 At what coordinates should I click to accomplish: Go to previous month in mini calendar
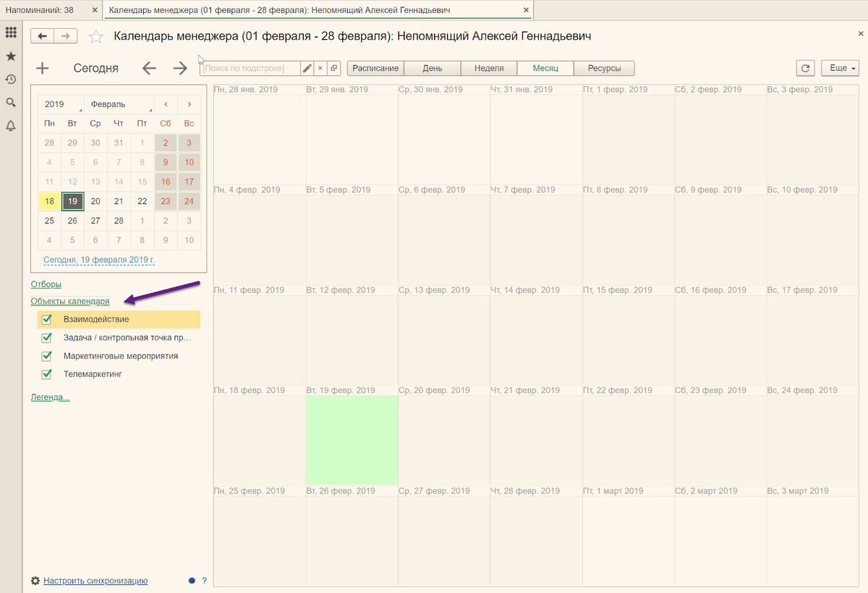pos(166,104)
